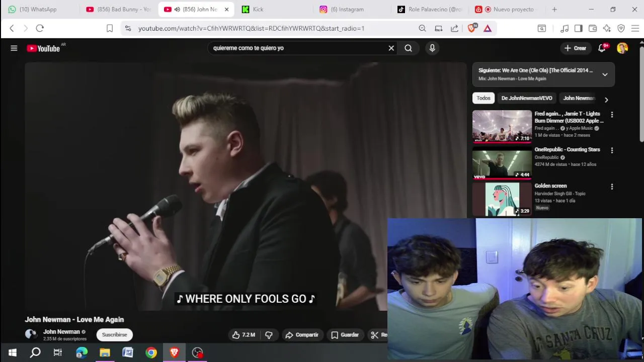644x362 pixels.
Task: Click the zoom-out magnifier in address bar
Action: [422, 28]
